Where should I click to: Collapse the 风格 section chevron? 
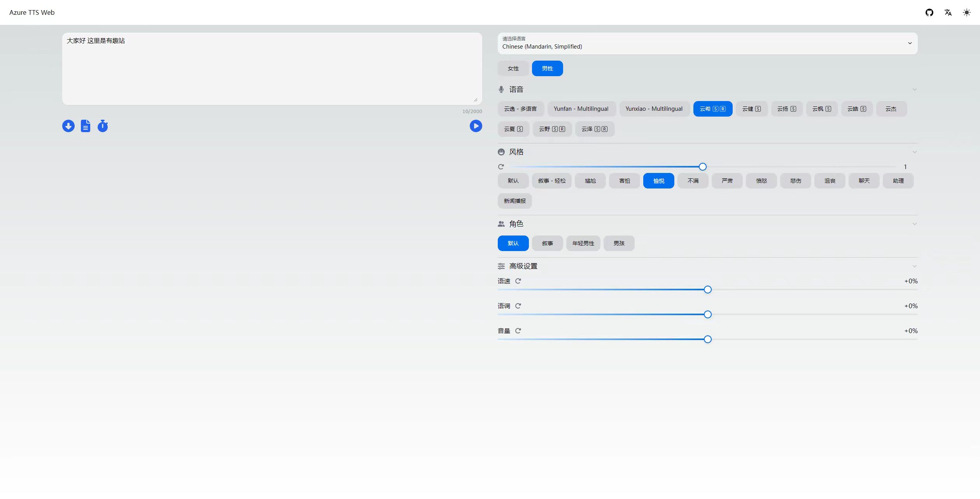(915, 152)
